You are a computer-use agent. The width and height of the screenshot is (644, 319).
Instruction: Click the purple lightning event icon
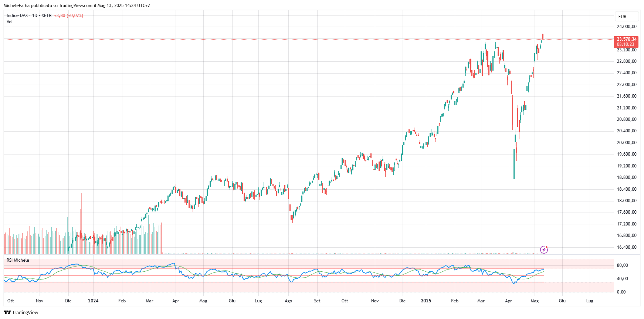click(544, 250)
